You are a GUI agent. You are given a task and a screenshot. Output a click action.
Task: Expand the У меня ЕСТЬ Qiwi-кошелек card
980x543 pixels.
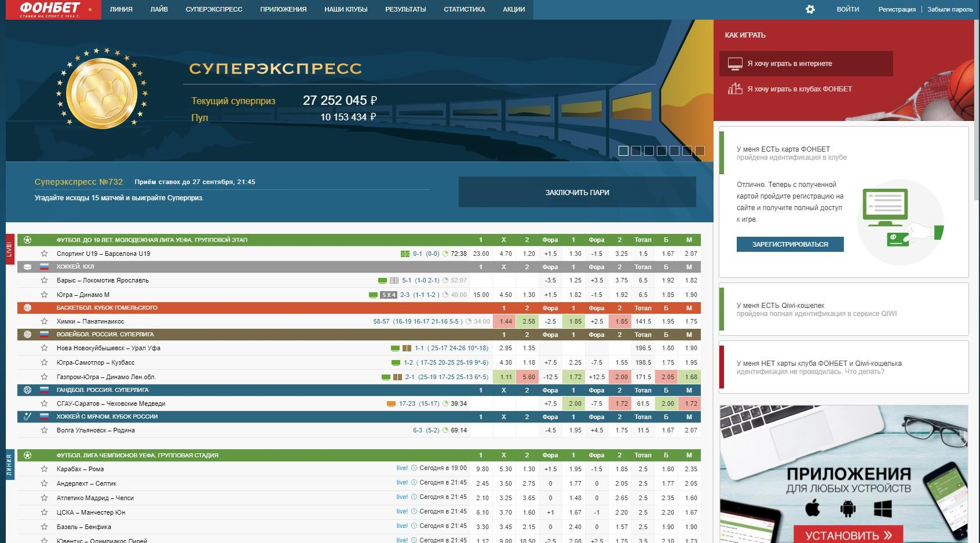pyautogui.click(x=844, y=309)
